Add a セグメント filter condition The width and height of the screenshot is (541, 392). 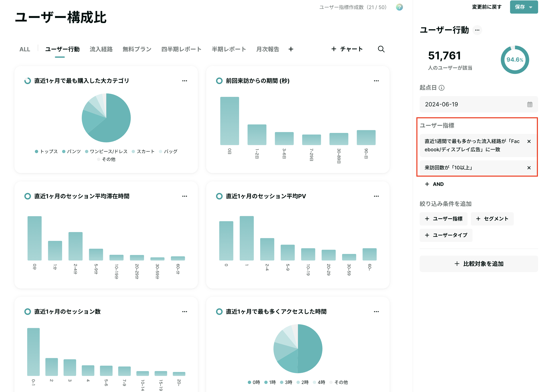click(492, 219)
